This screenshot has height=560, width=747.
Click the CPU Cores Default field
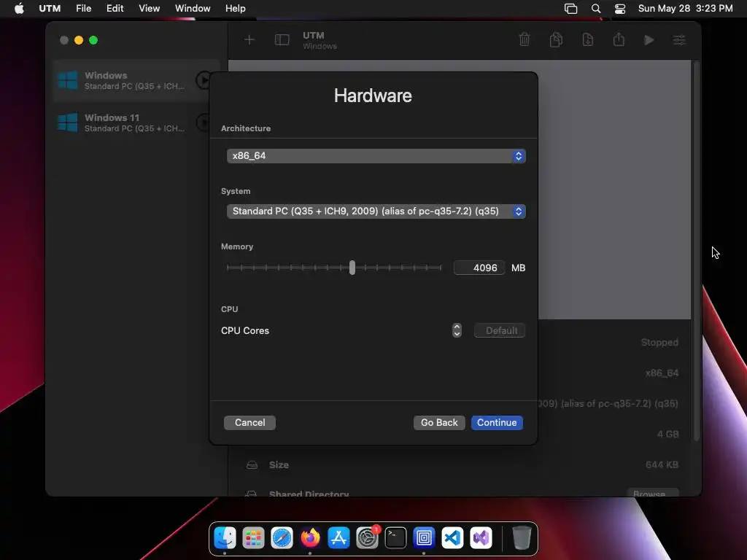click(x=499, y=330)
